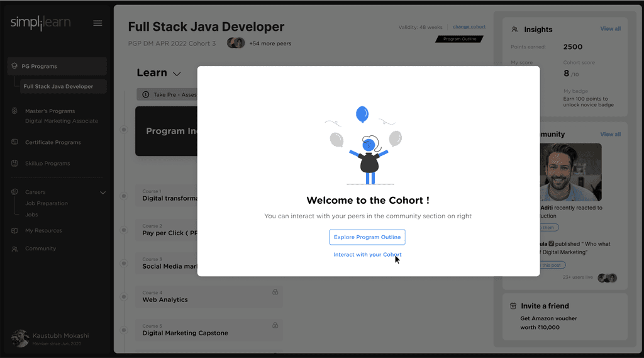Click the 'this post' pill in Community panel
Viewport: 644px width, 358px height.
(x=552, y=265)
